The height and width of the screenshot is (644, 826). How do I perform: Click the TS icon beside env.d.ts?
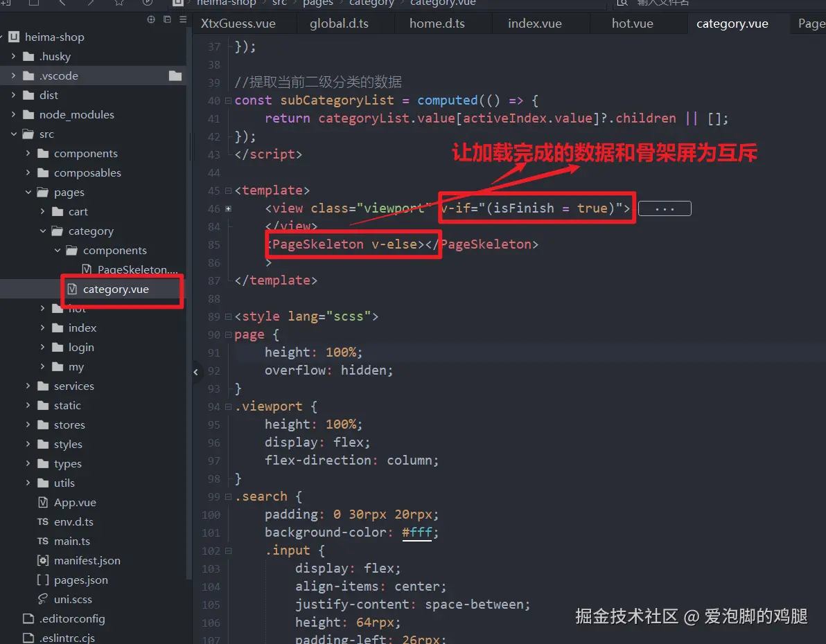(x=43, y=522)
